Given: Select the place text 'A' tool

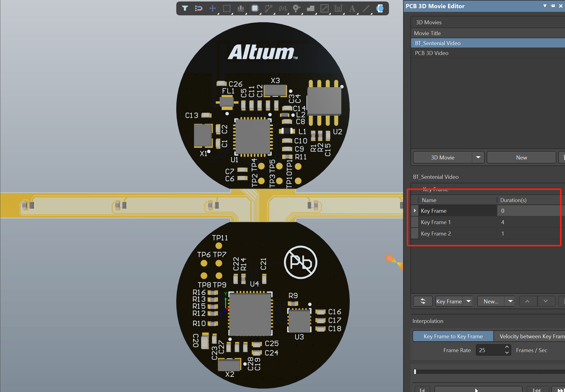Looking at the screenshot, I should tap(352, 8).
